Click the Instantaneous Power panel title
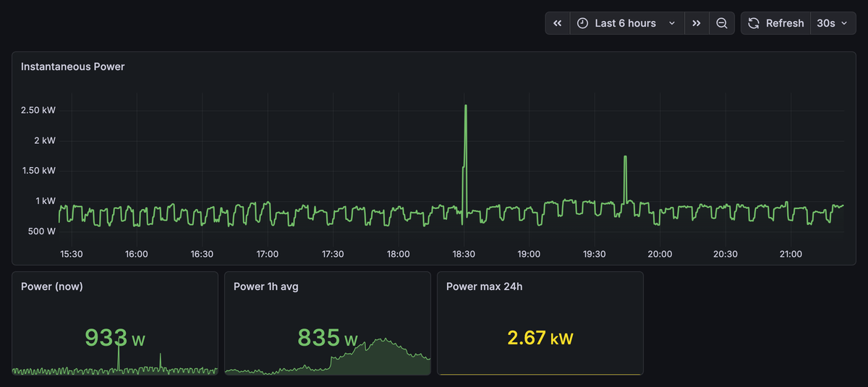868x387 pixels. (x=73, y=67)
